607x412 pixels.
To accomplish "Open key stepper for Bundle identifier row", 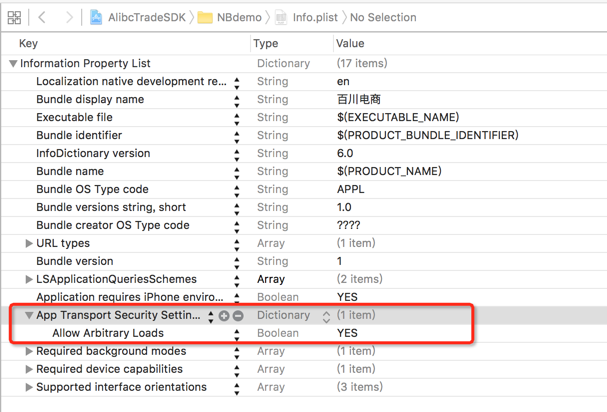I will click(x=237, y=136).
